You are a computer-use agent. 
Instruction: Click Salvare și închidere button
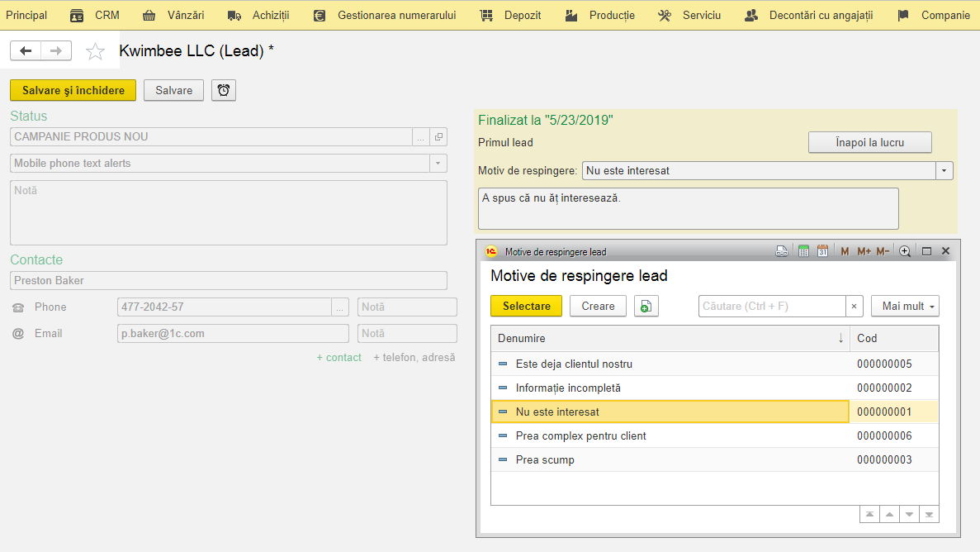(x=73, y=90)
